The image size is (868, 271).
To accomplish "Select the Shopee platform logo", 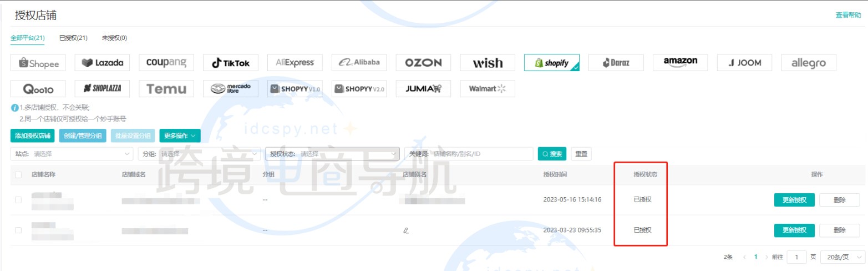I will click(38, 63).
